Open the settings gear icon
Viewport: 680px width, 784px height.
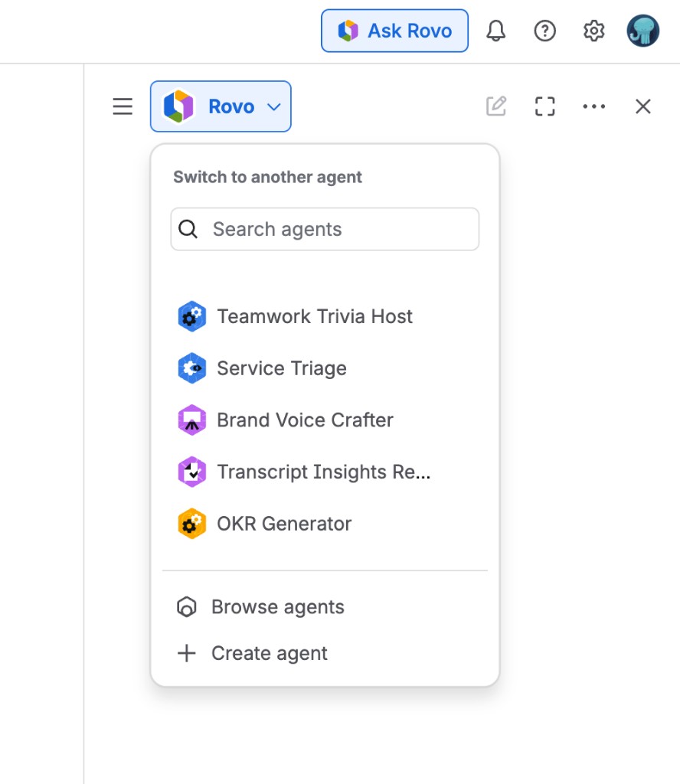tap(593, 31)
